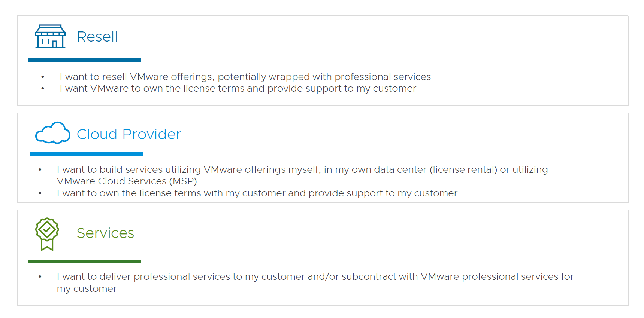Click the dark blue bar under Resell

click(x=85, y=60)
